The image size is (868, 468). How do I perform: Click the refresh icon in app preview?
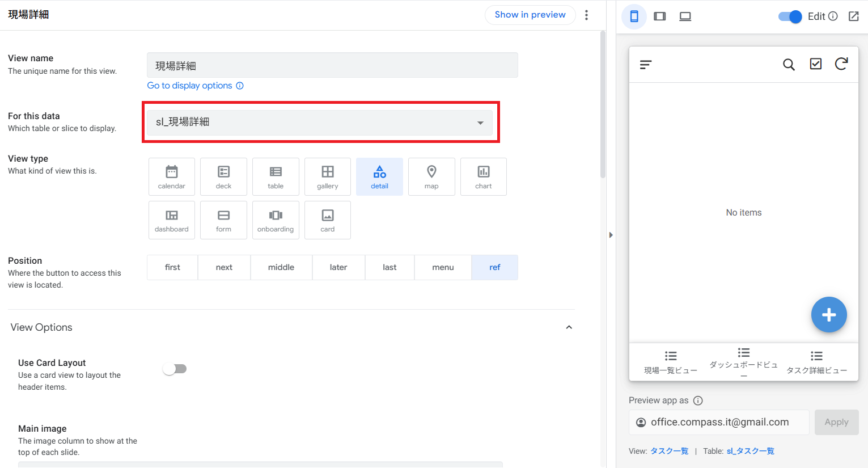click(x=841, y=64)
